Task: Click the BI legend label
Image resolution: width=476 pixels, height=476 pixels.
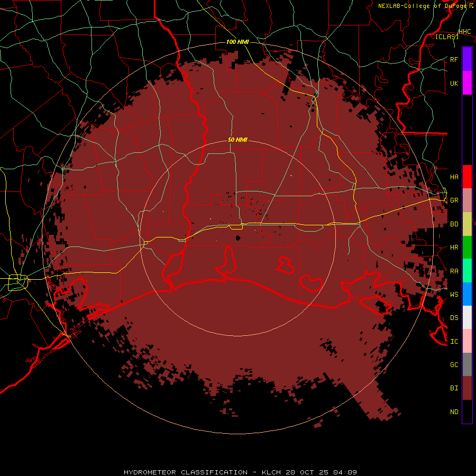Action: [454, 388]
